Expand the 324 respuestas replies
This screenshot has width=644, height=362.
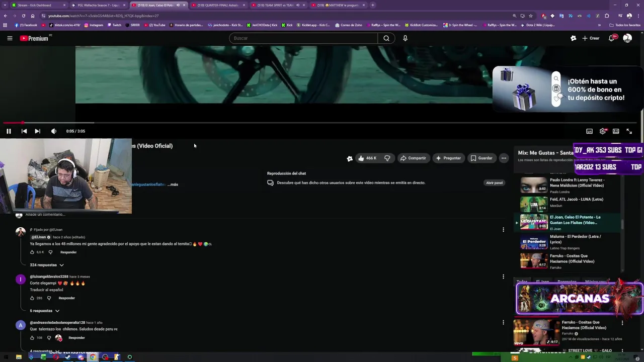47,265
